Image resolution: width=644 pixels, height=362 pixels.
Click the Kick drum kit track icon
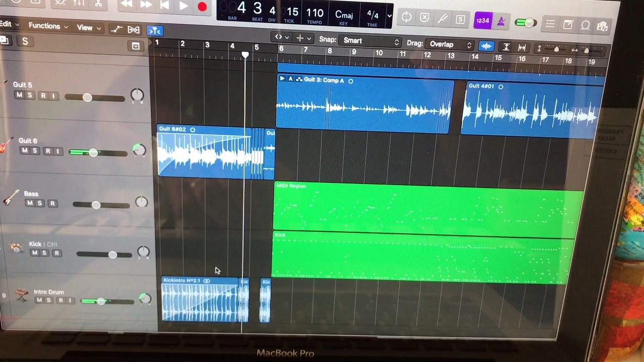17,248
